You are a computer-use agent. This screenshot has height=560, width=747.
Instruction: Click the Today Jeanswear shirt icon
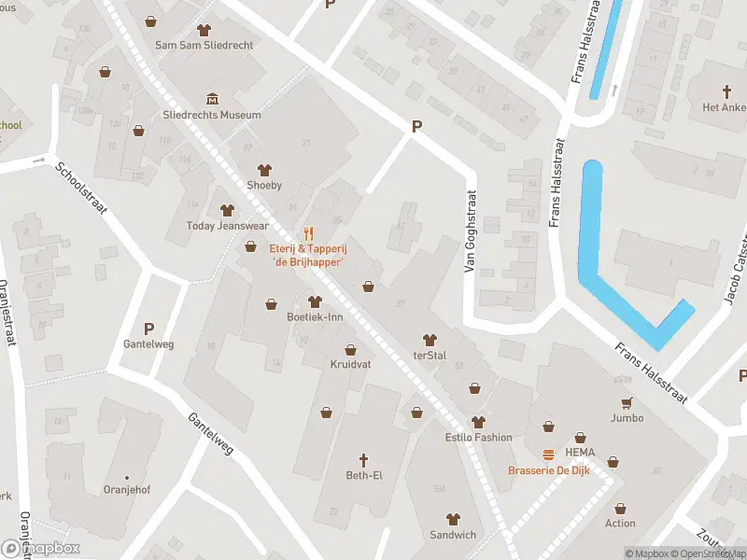tap(227, 210)
